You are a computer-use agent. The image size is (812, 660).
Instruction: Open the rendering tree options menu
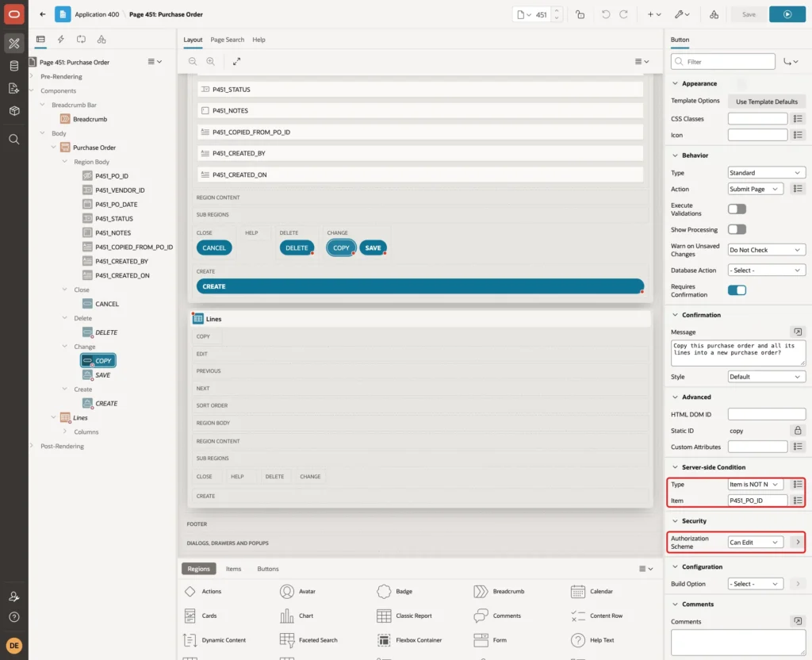pos(155,62)
